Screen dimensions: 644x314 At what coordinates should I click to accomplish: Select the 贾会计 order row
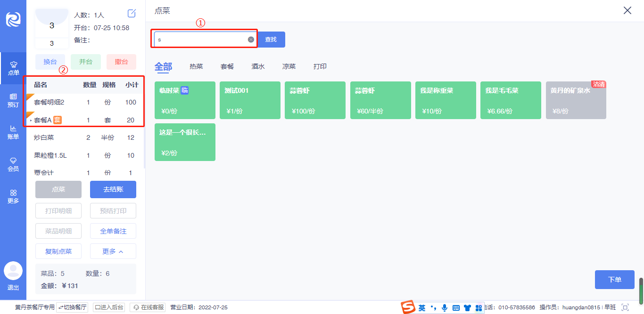pyautogui.click(x=85, y=173)
